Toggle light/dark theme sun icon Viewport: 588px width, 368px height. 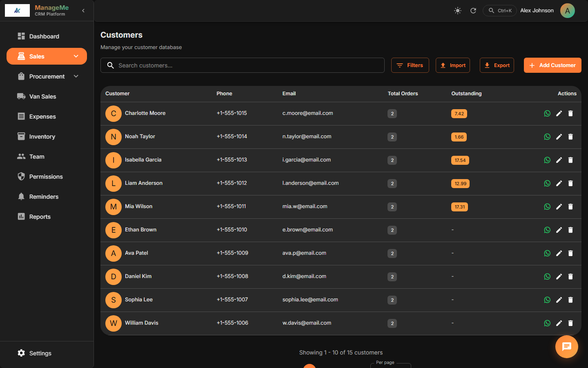click(458, 11)
